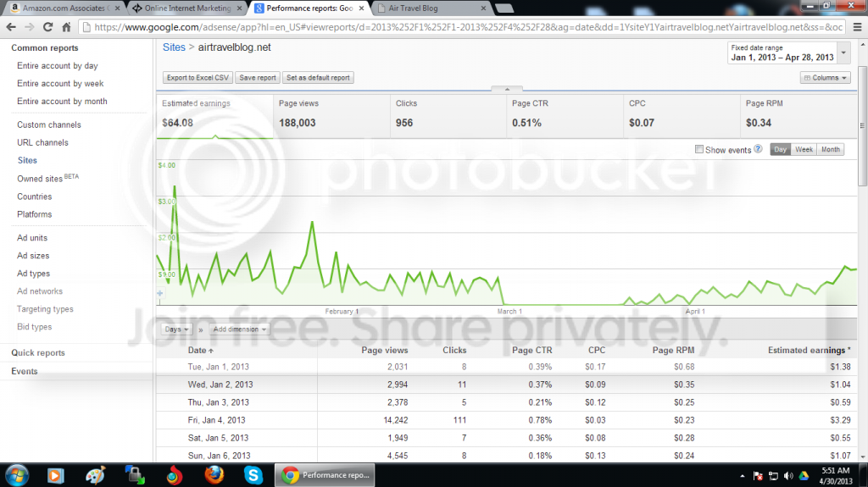Open the Platforms report
This screenshot has width=868, height=487.
[34, 214]
